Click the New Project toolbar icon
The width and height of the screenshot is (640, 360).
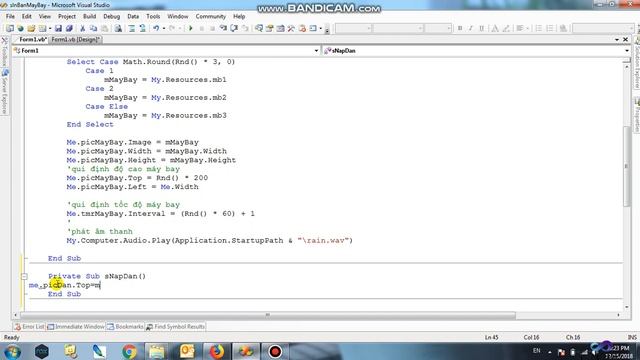pos(9,28)
